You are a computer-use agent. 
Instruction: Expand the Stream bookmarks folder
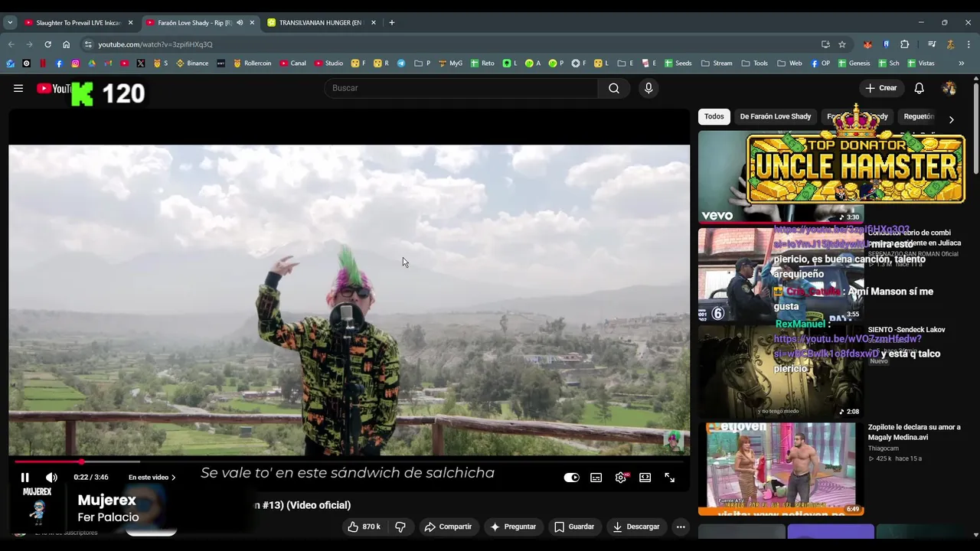pyautogui.click(x=717, y=64)
